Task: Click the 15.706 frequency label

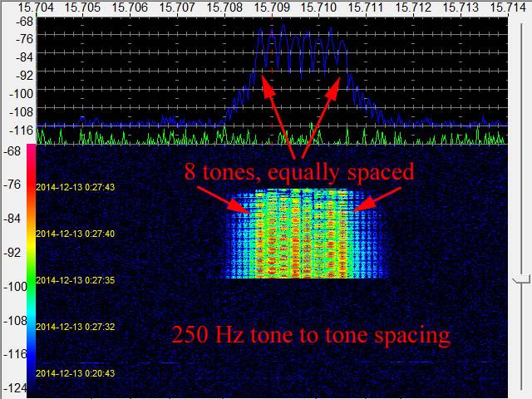Action: tap(130, 7)
